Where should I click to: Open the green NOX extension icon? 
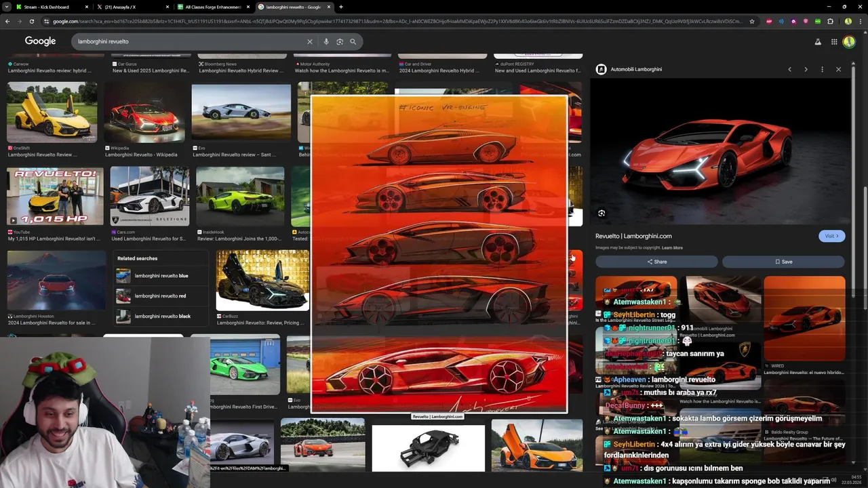pyautogui.click(x=818, y=22)
